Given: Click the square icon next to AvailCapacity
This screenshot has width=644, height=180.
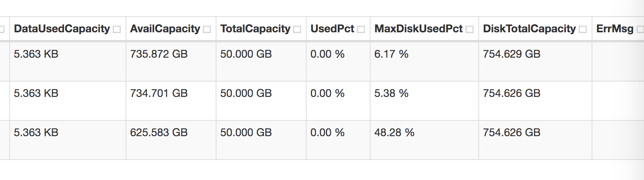Looking at the screenshot, I should tap(207, 30).
